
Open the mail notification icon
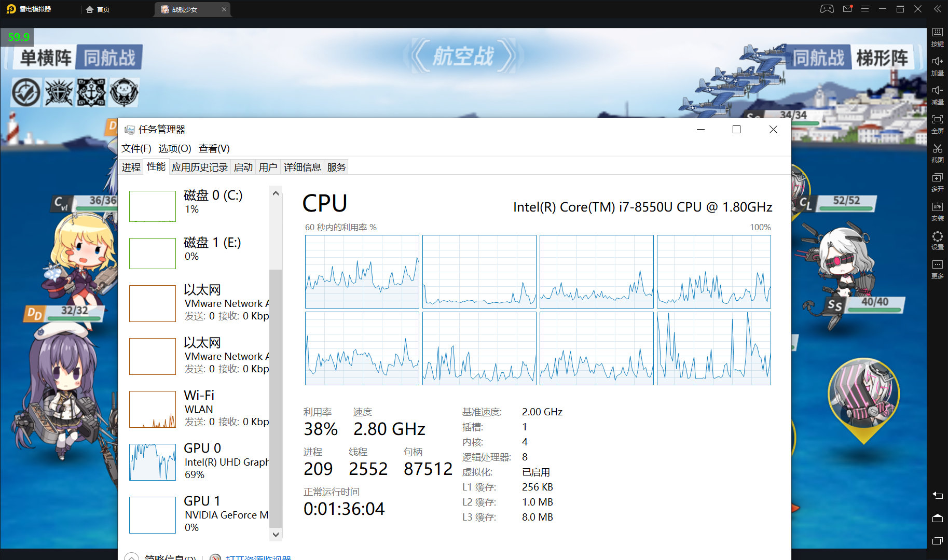[x=847, y=9]
